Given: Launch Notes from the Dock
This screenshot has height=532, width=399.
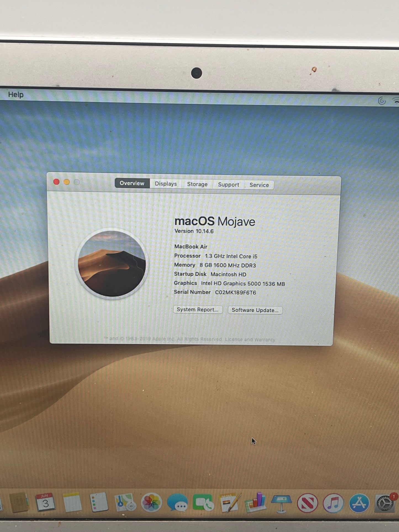Looking at the screenshot, I should pos(72,503).
